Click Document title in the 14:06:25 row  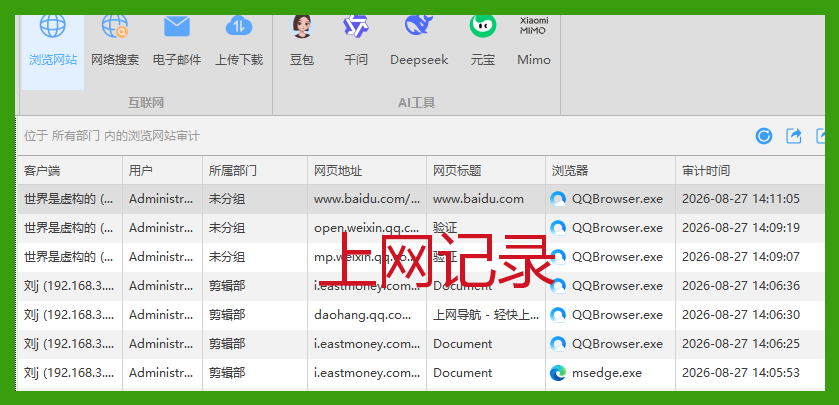pos(486,343)
